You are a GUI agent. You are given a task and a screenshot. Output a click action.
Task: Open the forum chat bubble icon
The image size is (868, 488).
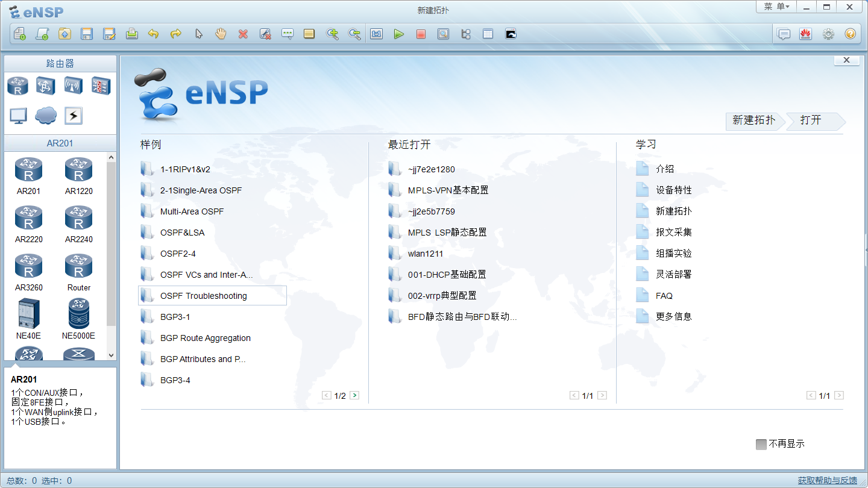[x=784, y=34]
